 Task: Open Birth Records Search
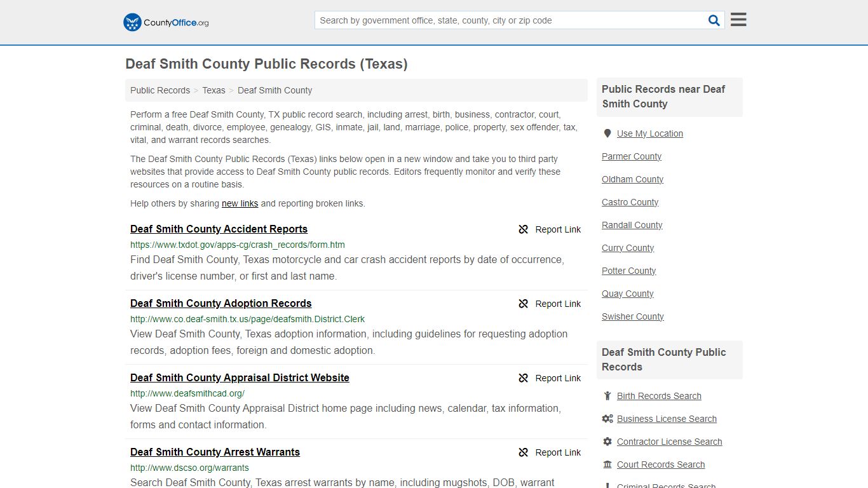(659, 396)
